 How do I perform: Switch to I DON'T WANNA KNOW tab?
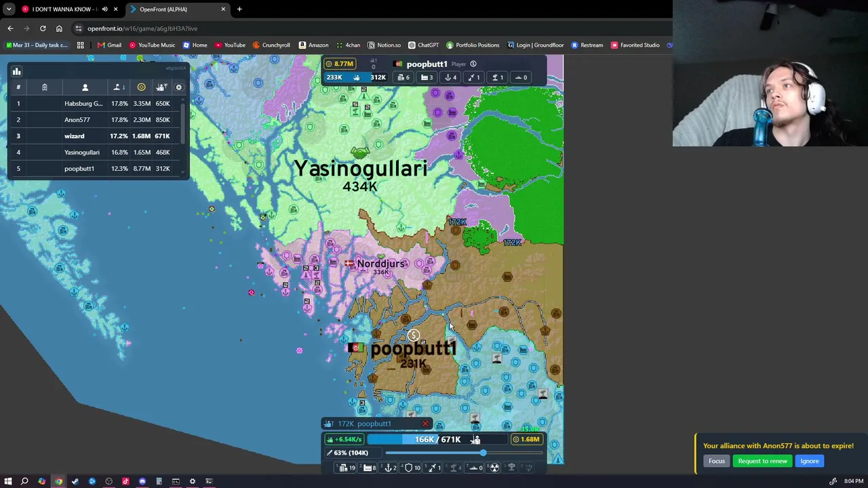pyautogui.click(x=70, y=9)
